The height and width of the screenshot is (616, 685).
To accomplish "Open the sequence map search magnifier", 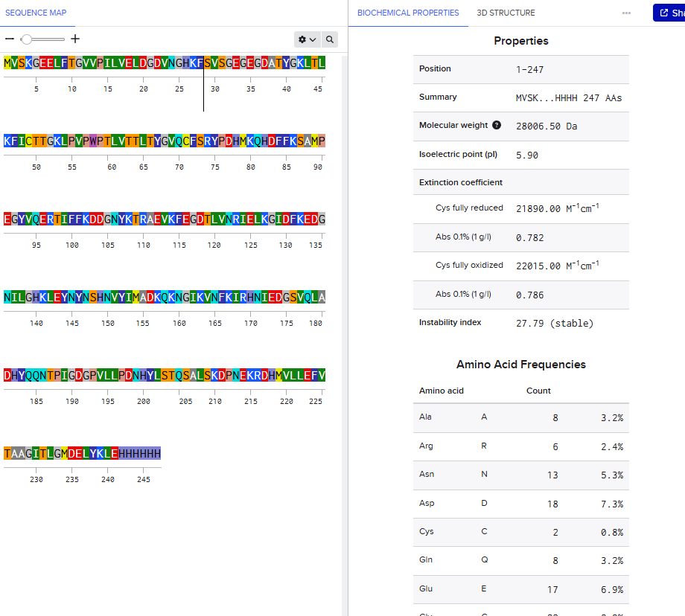I will point(330,39).
